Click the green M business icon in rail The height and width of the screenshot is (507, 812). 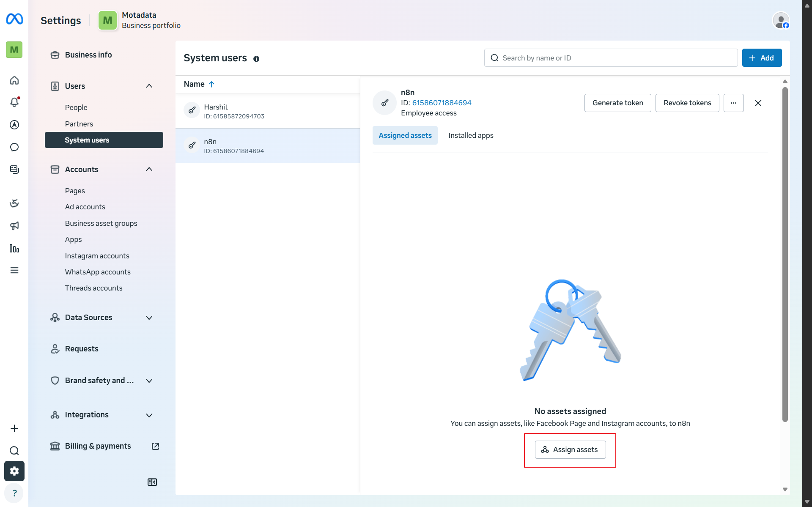pyautogui.click(x=14, y=50)
